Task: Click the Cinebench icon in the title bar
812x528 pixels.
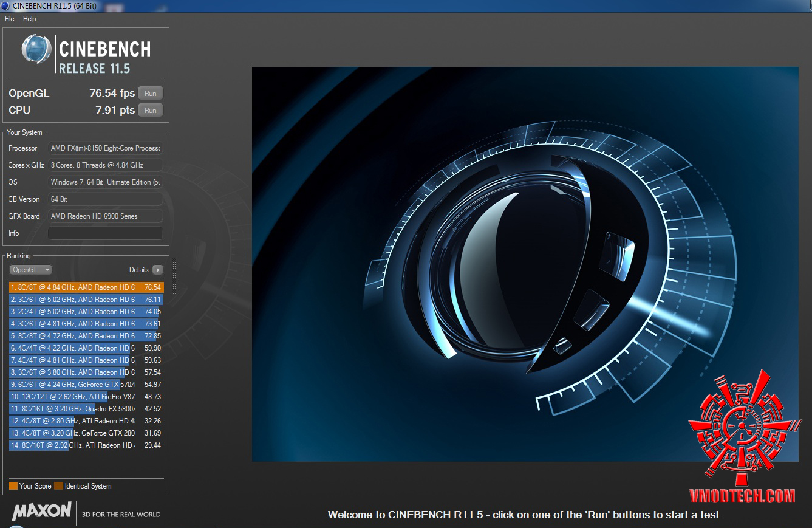Action: 6,6
